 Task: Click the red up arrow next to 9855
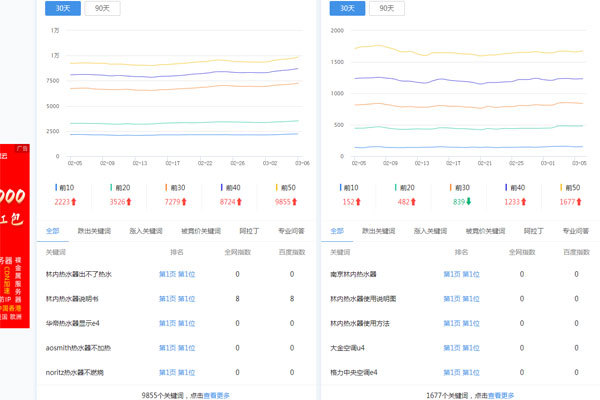297,202
